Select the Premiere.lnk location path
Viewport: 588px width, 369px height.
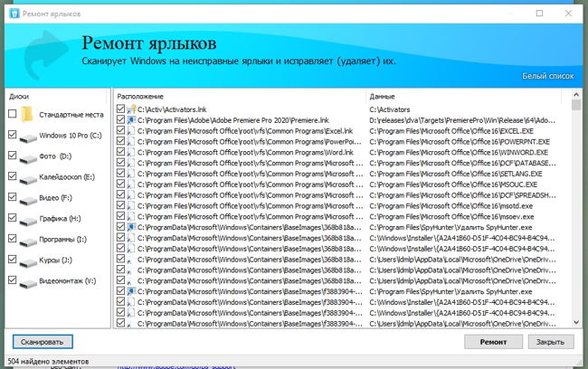pos(232,120)
